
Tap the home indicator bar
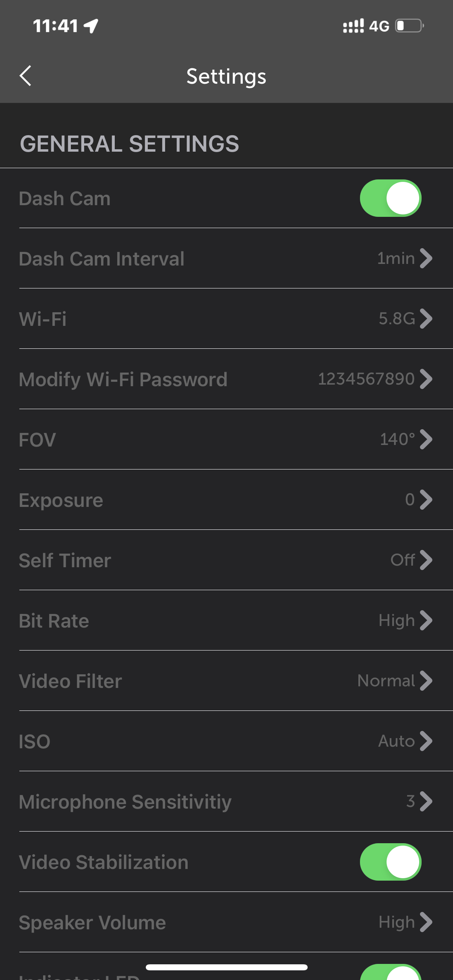click(226, 967)
